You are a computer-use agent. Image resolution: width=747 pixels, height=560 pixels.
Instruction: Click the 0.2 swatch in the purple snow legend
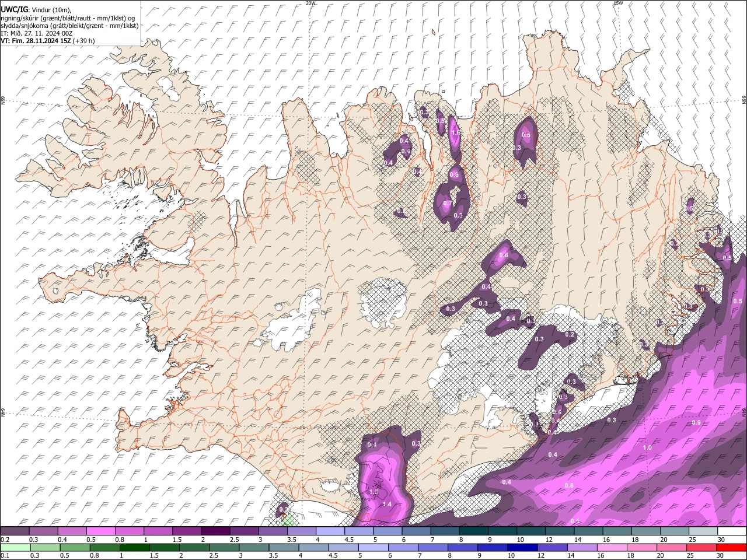[x=15, y=531]
